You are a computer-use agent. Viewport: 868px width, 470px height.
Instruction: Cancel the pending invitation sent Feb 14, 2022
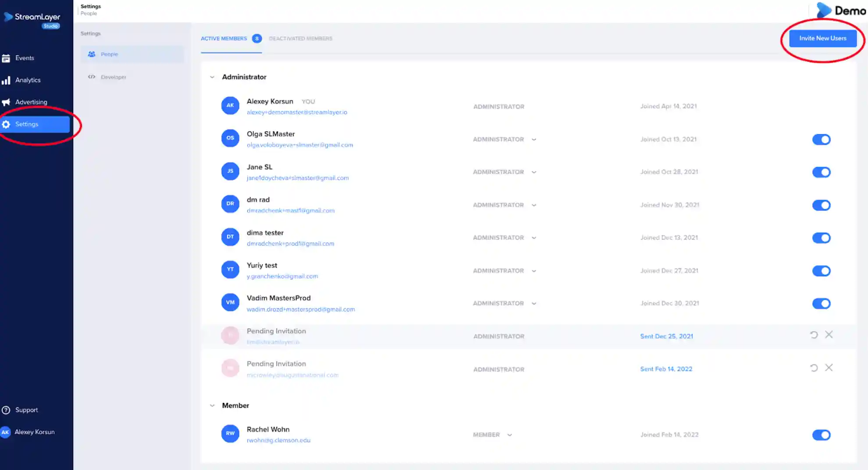pyautogui.click(x=829, y=368)
